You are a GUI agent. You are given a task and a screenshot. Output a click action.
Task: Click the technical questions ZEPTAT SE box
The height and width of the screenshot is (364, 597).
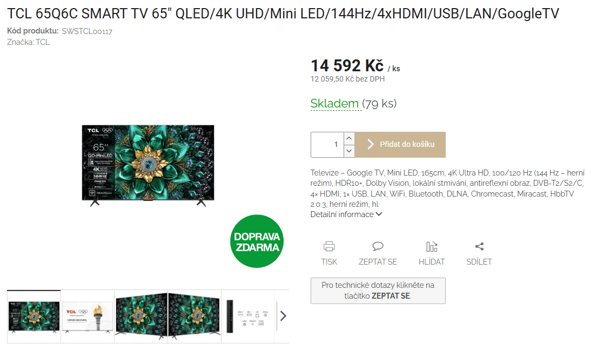pyautogui.click(x=378, y=291)
